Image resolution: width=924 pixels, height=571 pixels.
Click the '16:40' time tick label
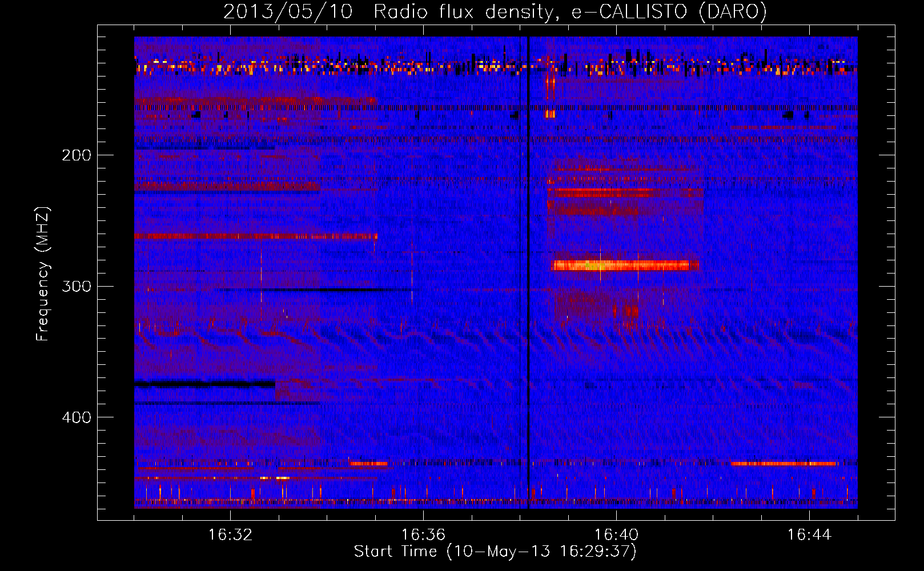coord(616,535)
